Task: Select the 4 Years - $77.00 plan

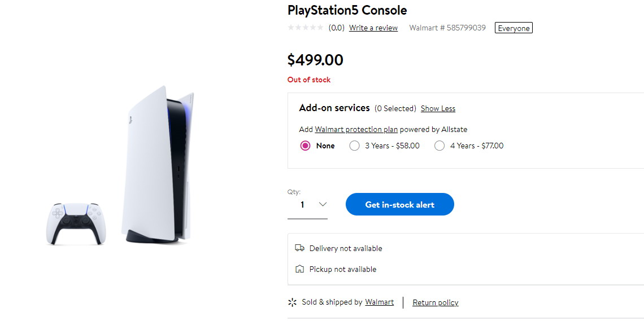Action: click(x=440, y=146)
